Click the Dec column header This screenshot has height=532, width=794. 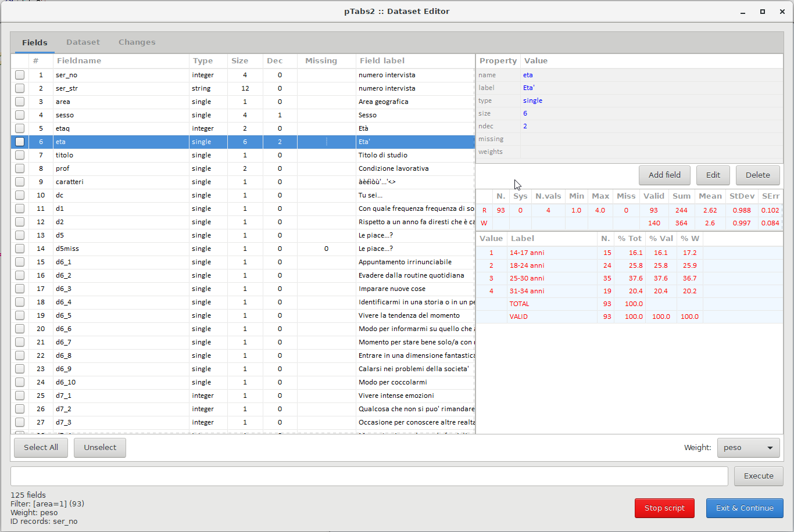coord(280,61)
